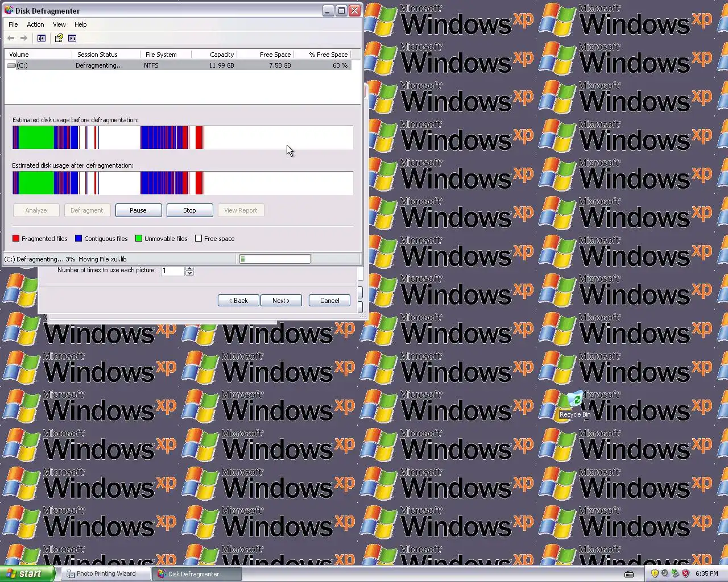728x582 pixels.
Task: Sort by Session Status column header
Action: (106, 55)
